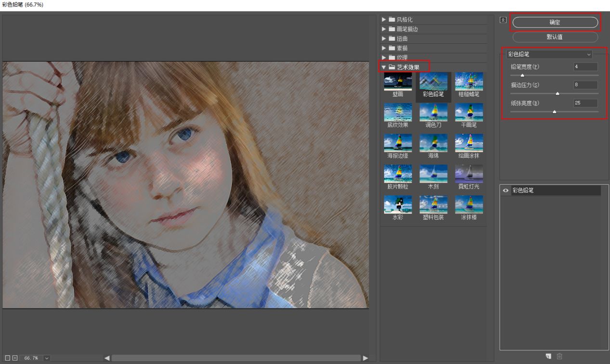Expand the 风格化 filter folder
Viewport: 610px width, 364px height.
(x=384, y=20)
